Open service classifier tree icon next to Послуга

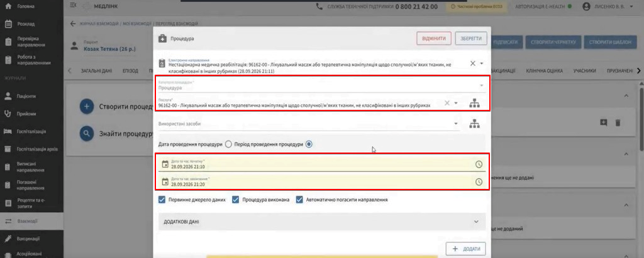point(474,104)
